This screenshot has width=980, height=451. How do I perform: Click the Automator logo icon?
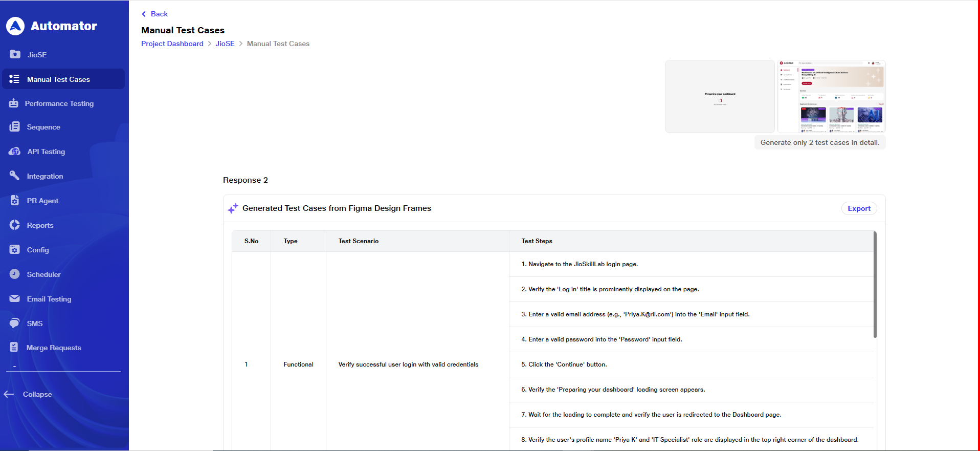[x=15, y=26]
